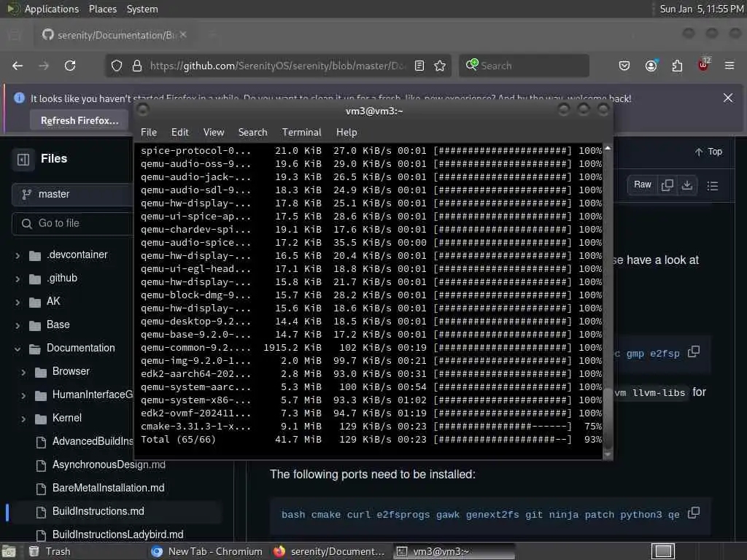Expand the .devcontainer folder

click(18, 256)
